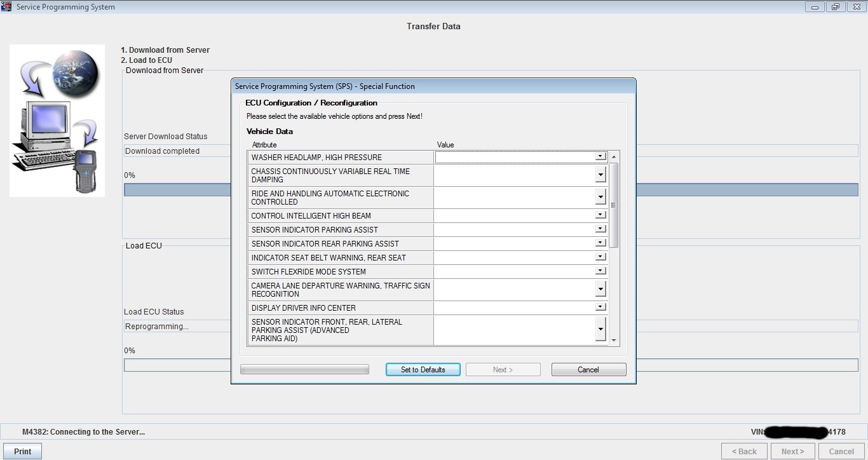Select the SWITCH FLEXRIDE MODE SYSTEM attribute
The height and width of the screenshot is (460, 868).
coord(341,272)
